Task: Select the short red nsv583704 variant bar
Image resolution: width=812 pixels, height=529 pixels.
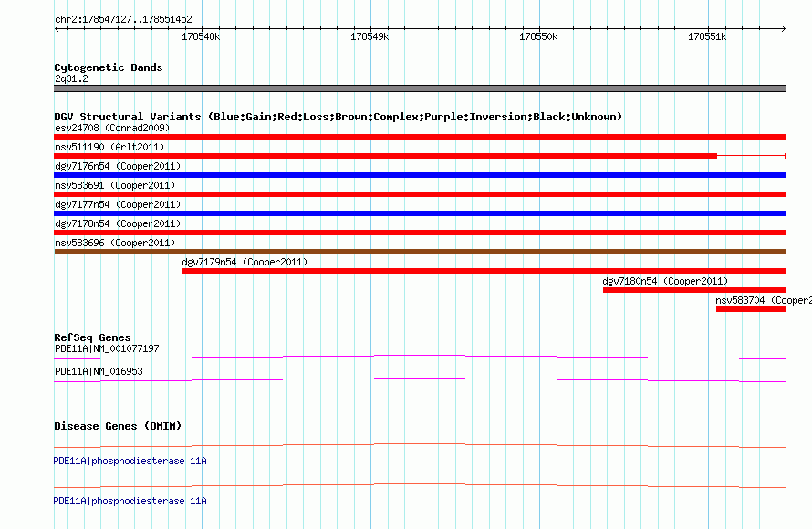Action: tap(752, 309)
